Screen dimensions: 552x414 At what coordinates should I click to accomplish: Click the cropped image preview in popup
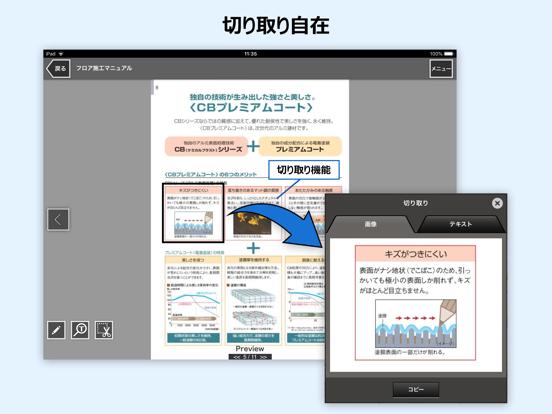click(x=415, y=303)
